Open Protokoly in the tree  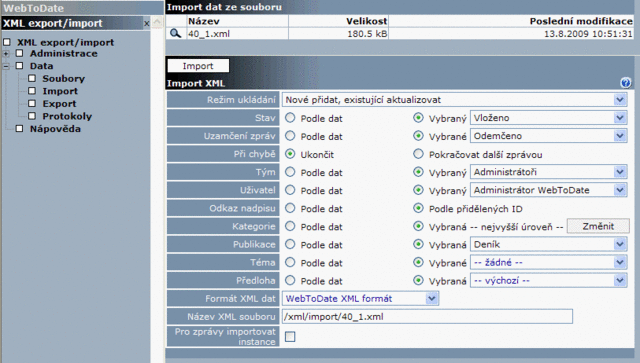[x=67, y=116]
